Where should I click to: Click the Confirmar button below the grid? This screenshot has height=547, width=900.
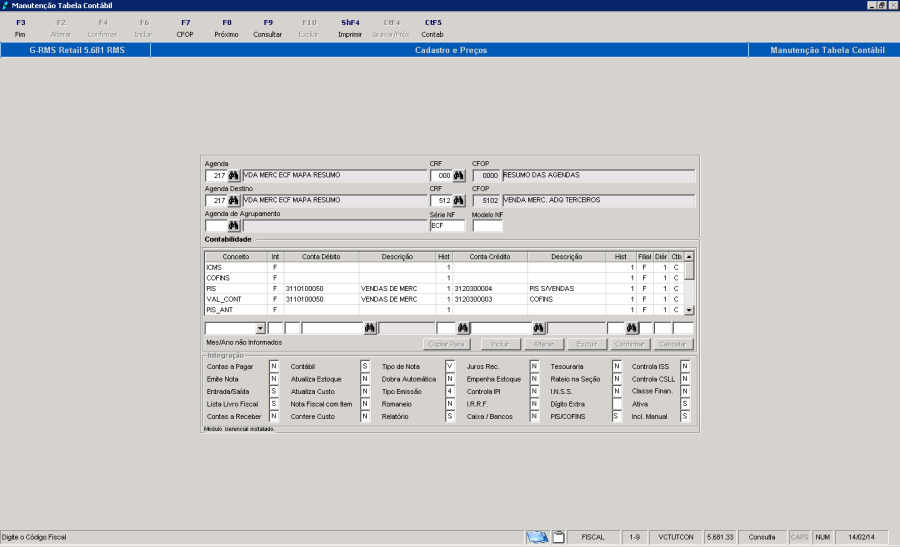[x=629, y=344]
